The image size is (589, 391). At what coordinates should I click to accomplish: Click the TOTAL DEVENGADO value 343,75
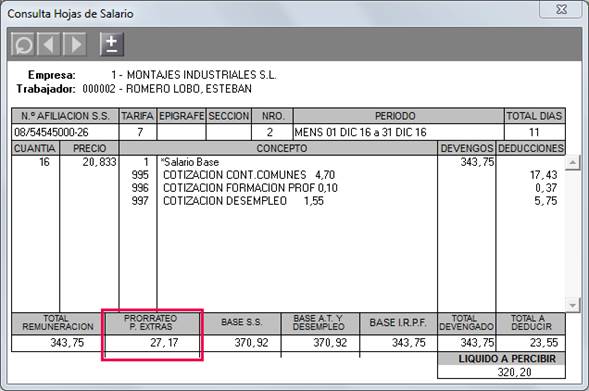pyautogui.click(x=477, y=343)
